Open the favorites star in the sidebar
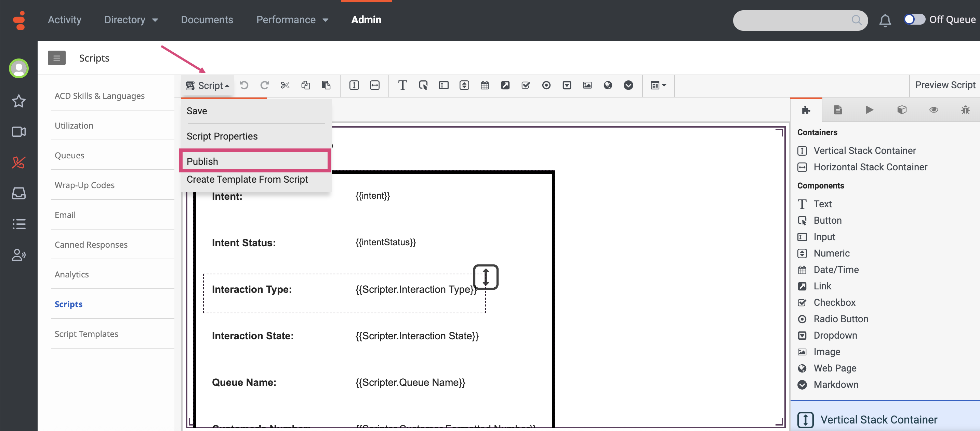The height and width of the screenshot is (431, 980). coord(19,101)
